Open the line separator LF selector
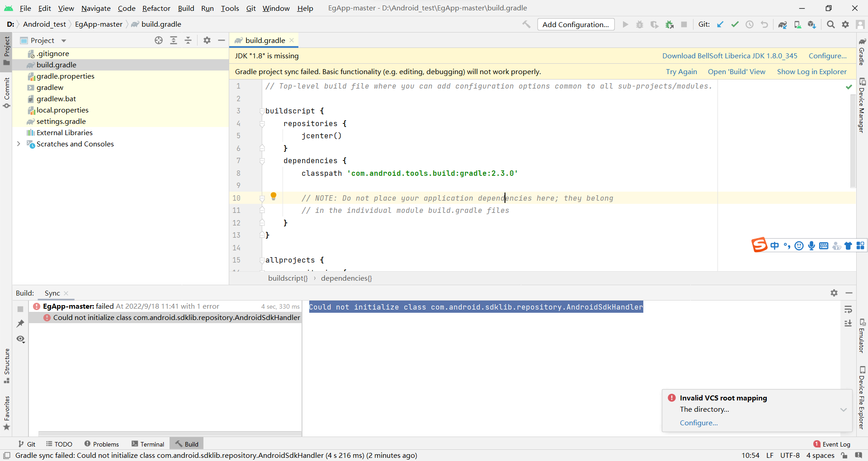Screen dimensions: 868x461 pos(769,455)
